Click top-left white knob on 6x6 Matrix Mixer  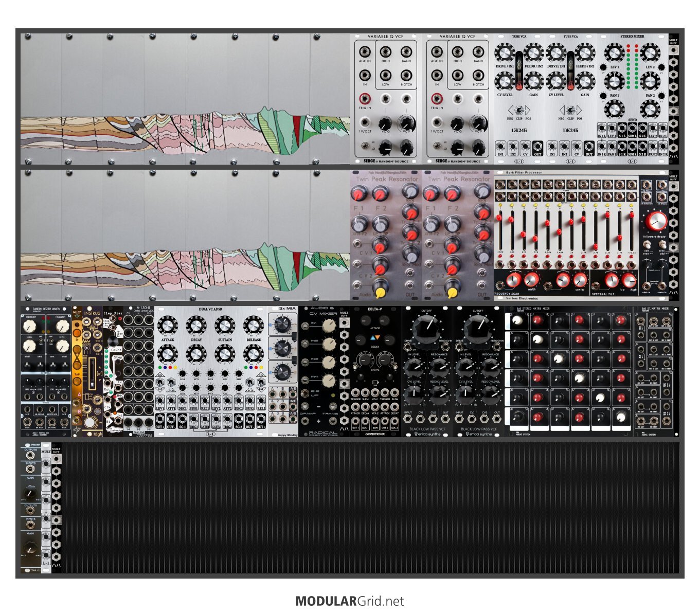tap(518, 320)
